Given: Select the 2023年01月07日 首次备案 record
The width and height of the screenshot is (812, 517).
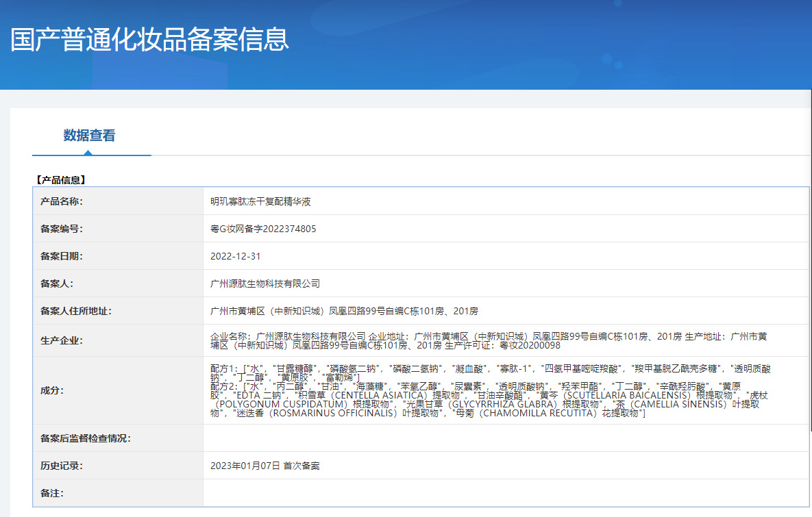Looking at the screenshot, I should point(264,466).
